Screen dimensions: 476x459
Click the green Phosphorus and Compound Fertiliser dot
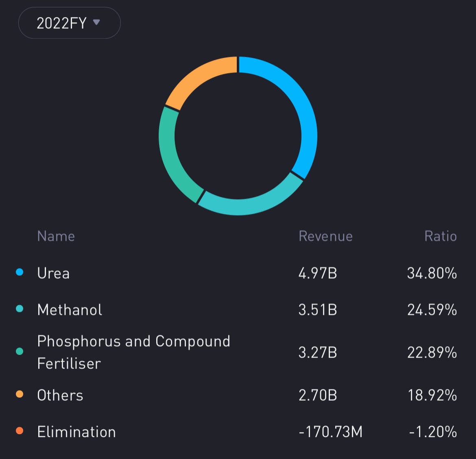coord(20,351)
